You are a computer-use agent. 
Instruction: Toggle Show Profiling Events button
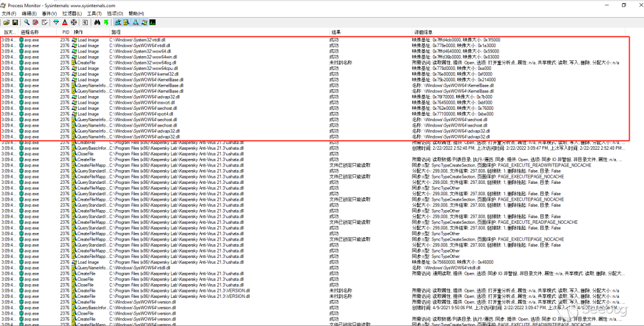pos(153,22)
